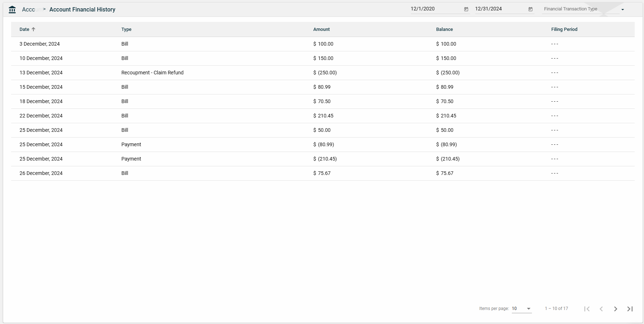Image resolution: width=644 pixels, height=324 pixels.
Task: Toggle the Date column sort arrow
Action: click(33, 29)
